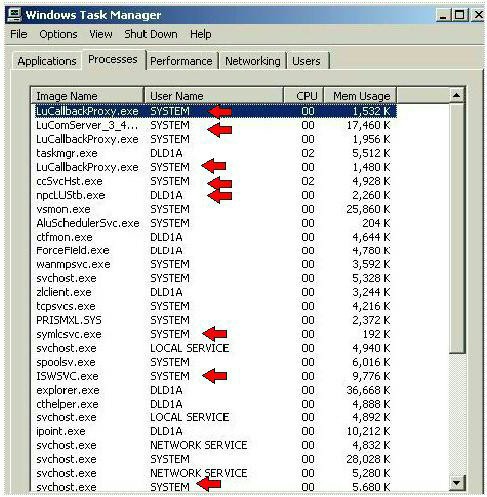Select the vsmon.exe process
This screenshot has height=497, width=487.
coord(213,209)
